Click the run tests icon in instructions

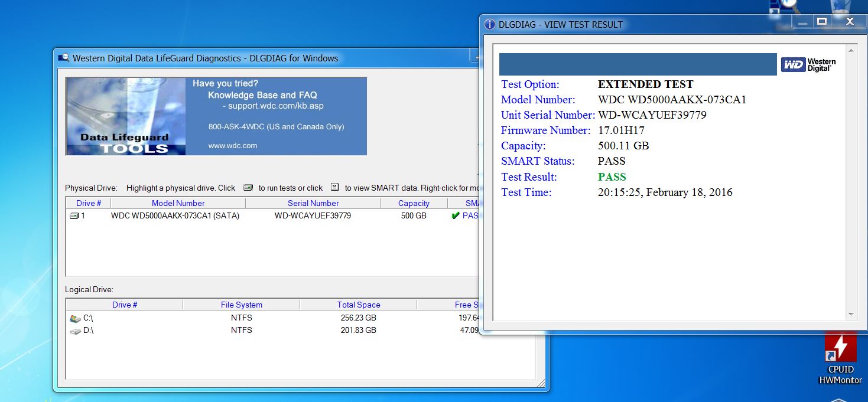248,188
